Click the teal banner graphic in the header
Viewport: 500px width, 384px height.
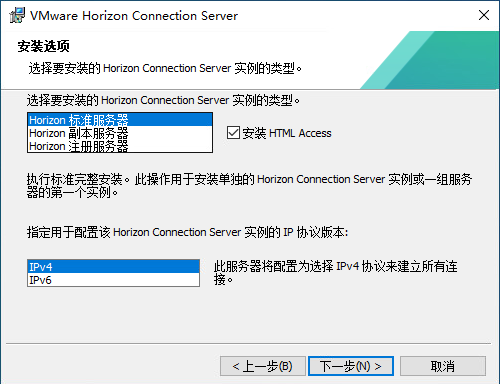pos(430,60)
